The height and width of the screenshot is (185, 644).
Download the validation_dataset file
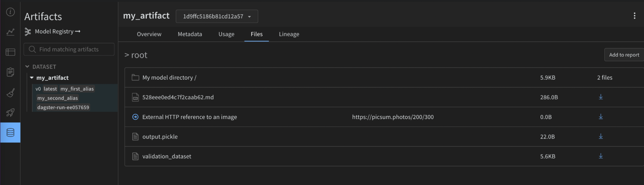coord(601,156)
